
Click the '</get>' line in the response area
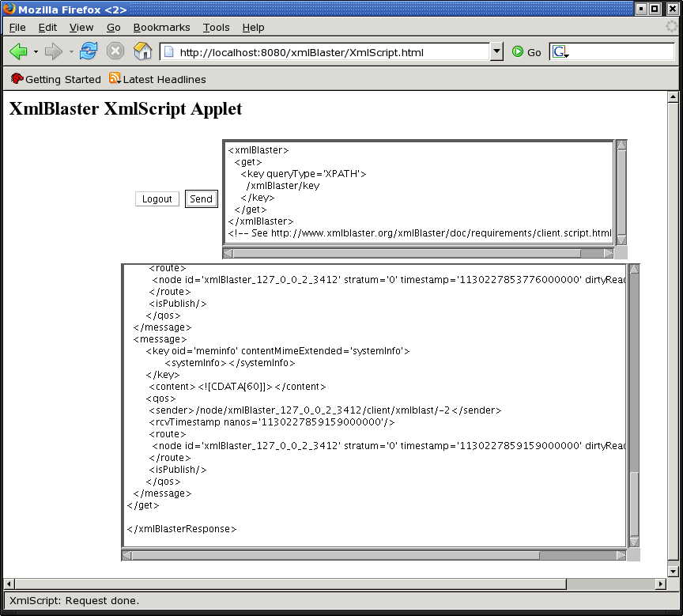coord(143,505)
